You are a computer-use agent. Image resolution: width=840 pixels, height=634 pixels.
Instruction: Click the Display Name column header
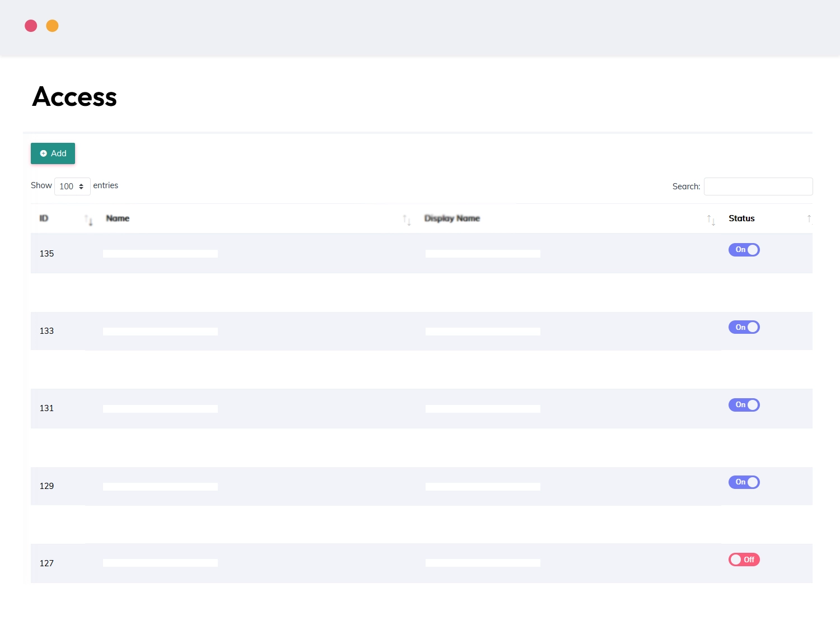pyautogui.click(x=452, y=218)
